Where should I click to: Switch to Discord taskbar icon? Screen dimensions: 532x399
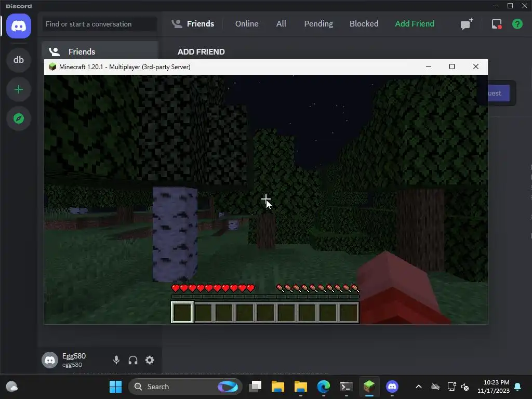392,387
